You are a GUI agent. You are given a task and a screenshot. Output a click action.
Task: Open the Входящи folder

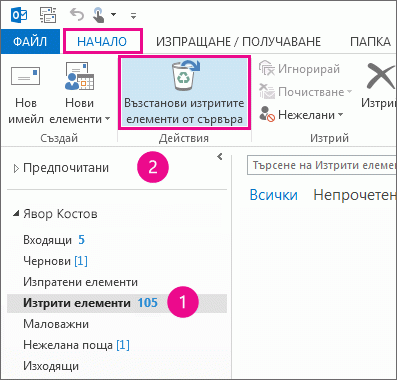click(117, 240)
